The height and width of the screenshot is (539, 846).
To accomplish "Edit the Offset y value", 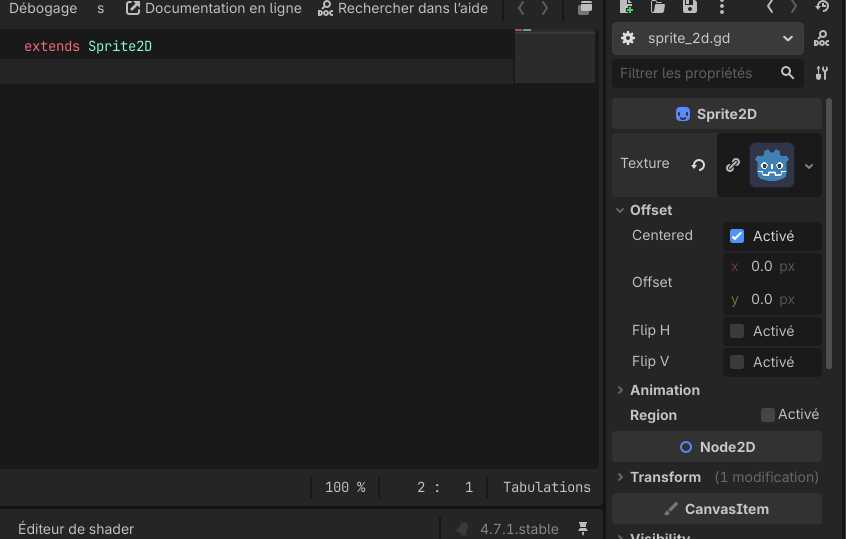I will tap(772, 299).
